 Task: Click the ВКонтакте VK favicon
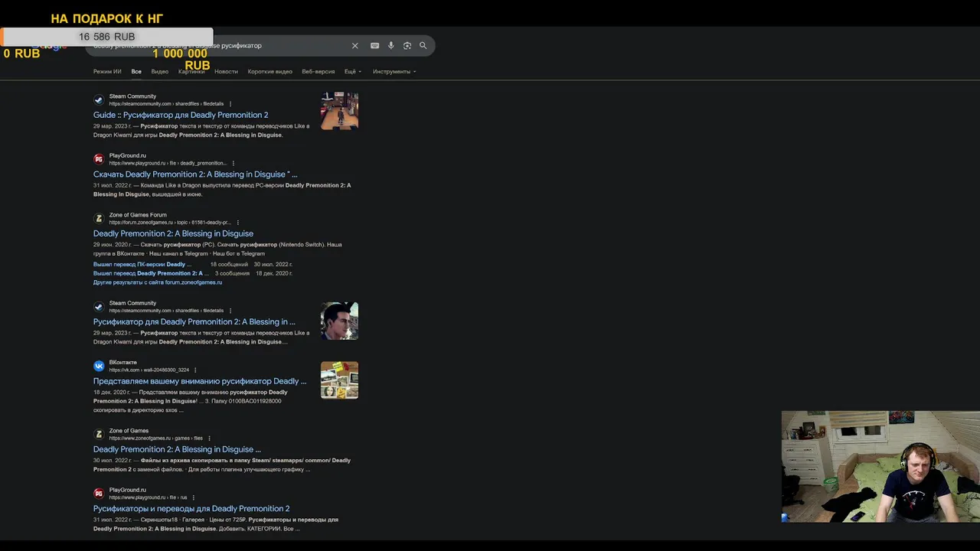point(99,366)
